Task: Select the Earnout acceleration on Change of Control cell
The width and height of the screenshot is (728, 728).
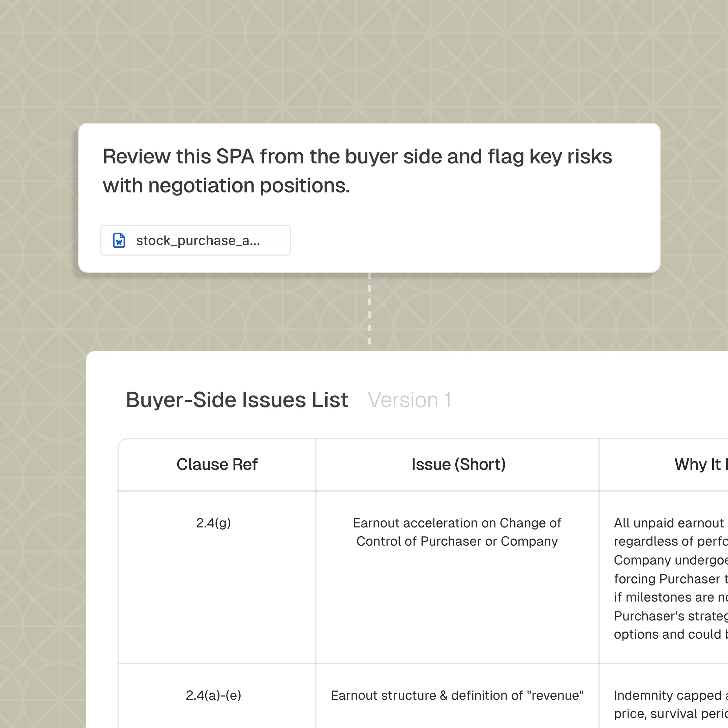Action: (457, 532)
